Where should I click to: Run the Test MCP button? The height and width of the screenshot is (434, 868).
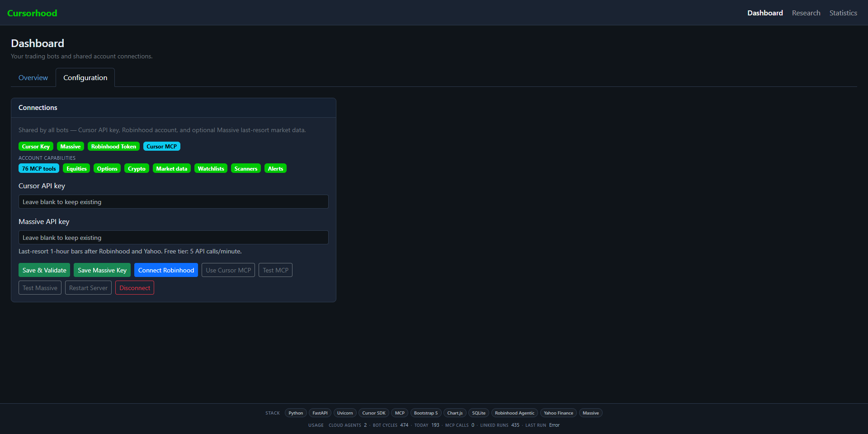click(x=275, y=270)
